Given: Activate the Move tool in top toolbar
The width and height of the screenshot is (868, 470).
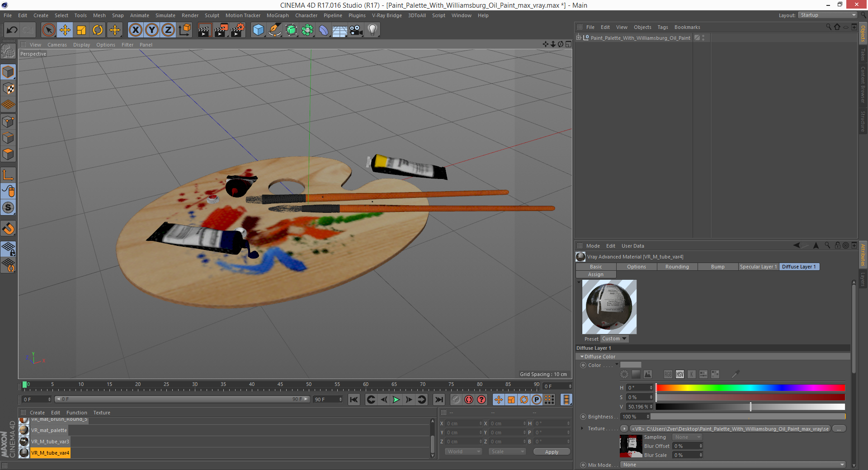Looking at the screenshot, I should 65,30.
